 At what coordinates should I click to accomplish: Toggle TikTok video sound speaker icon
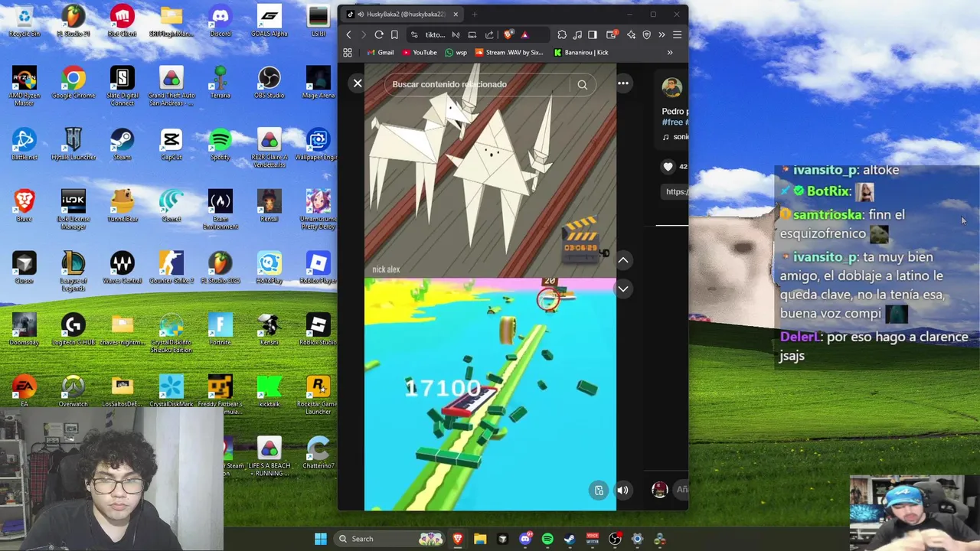(x=623, y=491)
